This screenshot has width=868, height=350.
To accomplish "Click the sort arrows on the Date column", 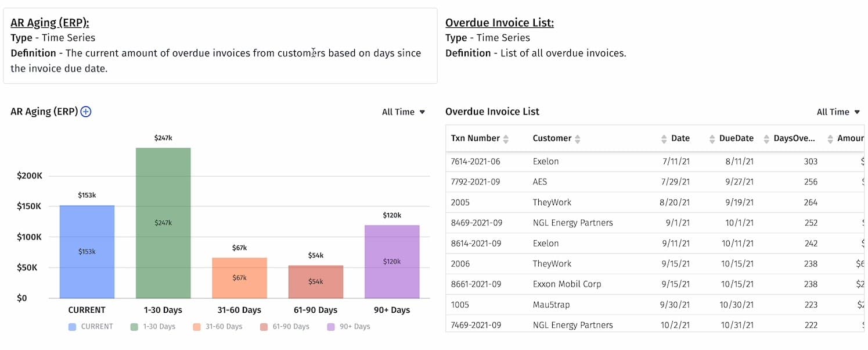I will point(664,138).
